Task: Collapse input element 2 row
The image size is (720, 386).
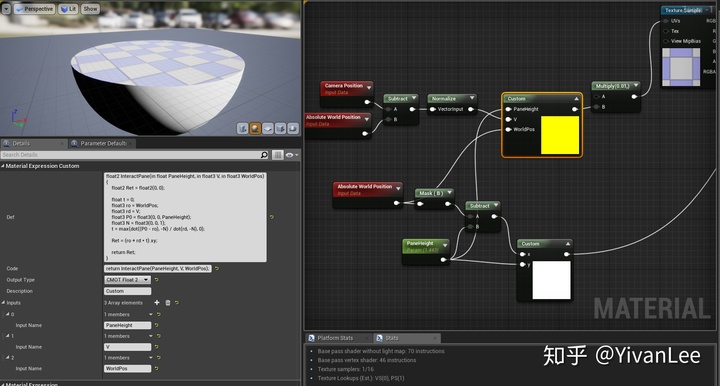Action: (7, 358)
